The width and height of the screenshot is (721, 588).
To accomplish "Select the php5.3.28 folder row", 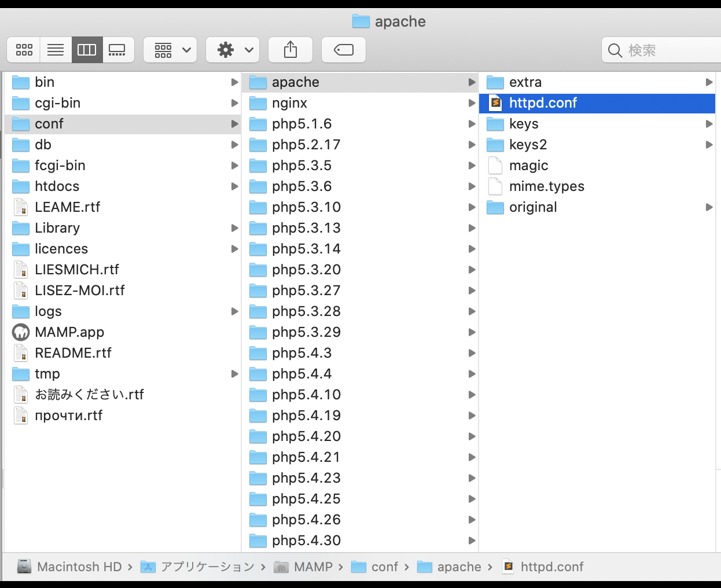I will [x=360, y=311].
